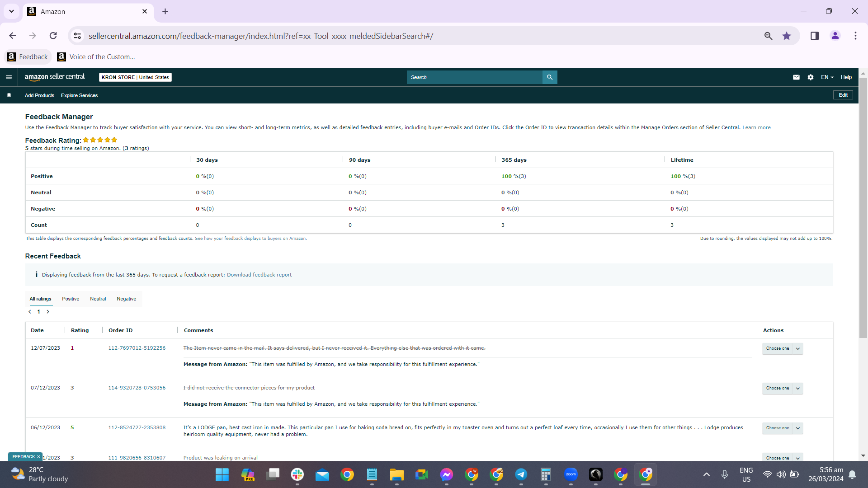Screen dimensions: 868x488
Task: View site information icon in address bar
Action: point(78,36)
